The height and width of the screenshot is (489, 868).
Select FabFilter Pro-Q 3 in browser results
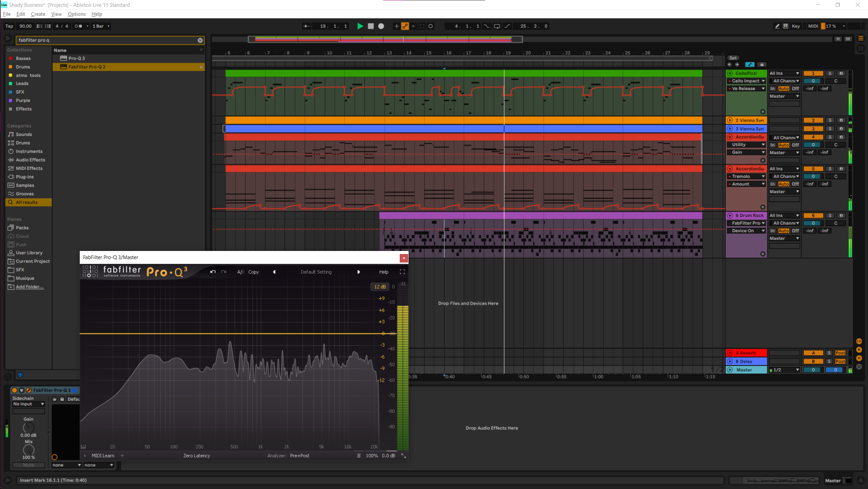coord(87,67)
